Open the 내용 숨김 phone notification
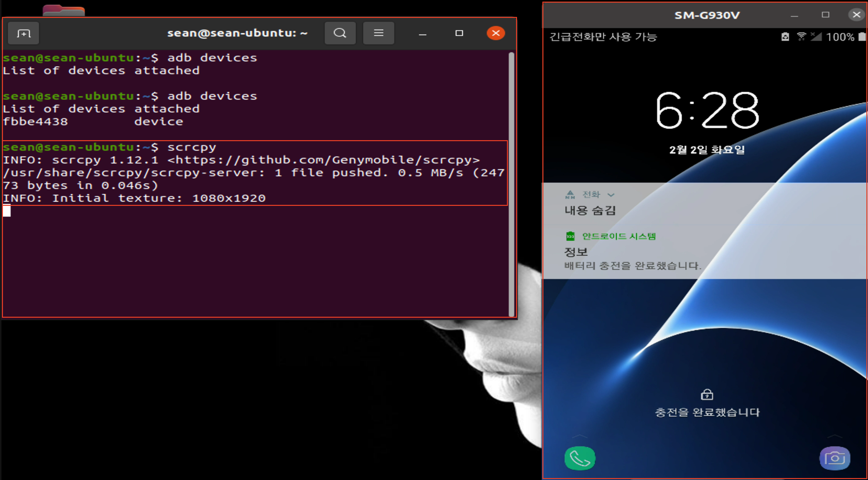The width and height of the screenshot is (868, 480). click(x=590, y=210)
